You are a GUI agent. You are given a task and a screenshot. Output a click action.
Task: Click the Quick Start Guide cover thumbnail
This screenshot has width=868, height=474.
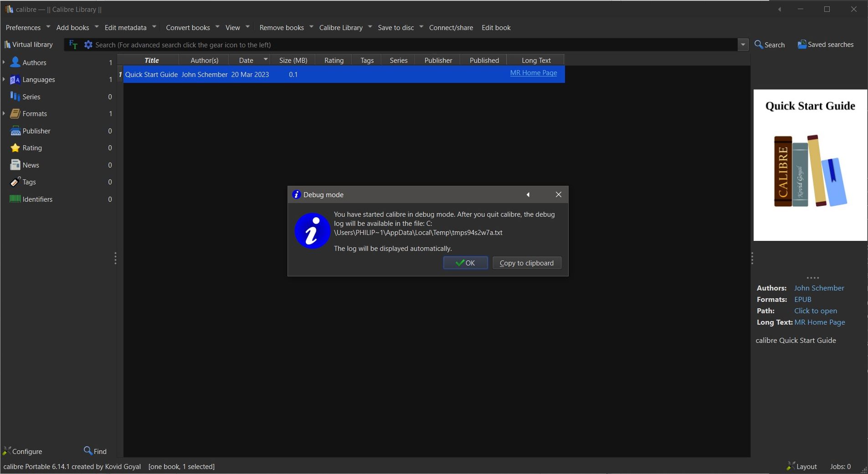point(810,165)
